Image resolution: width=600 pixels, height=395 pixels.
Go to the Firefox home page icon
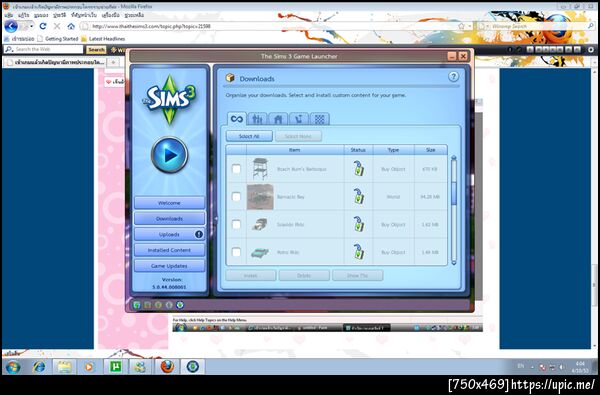71,26
